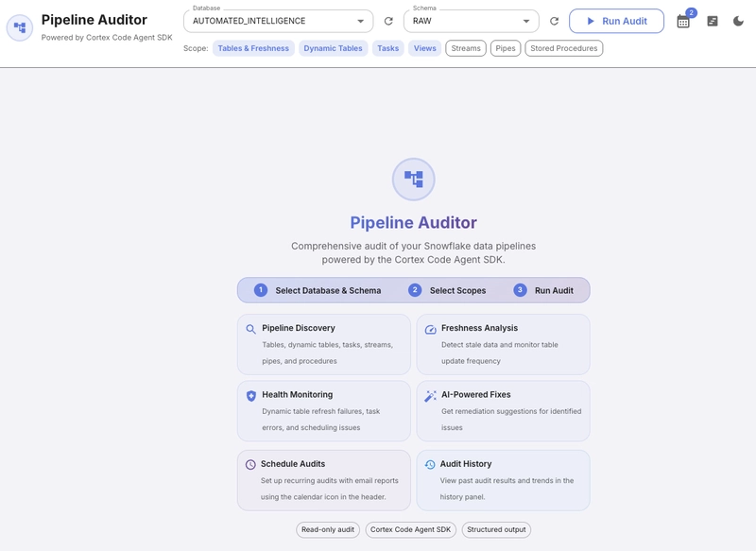Viewport: 756px width, 551px height.
Task: Click the large central pipeline logo
Action: click(x=414, y=180)
